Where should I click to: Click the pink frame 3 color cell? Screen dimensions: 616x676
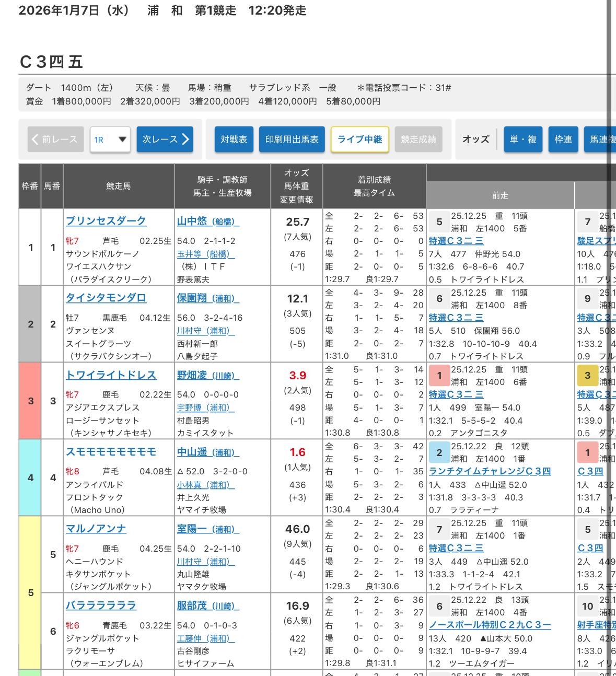coord(30,401)
